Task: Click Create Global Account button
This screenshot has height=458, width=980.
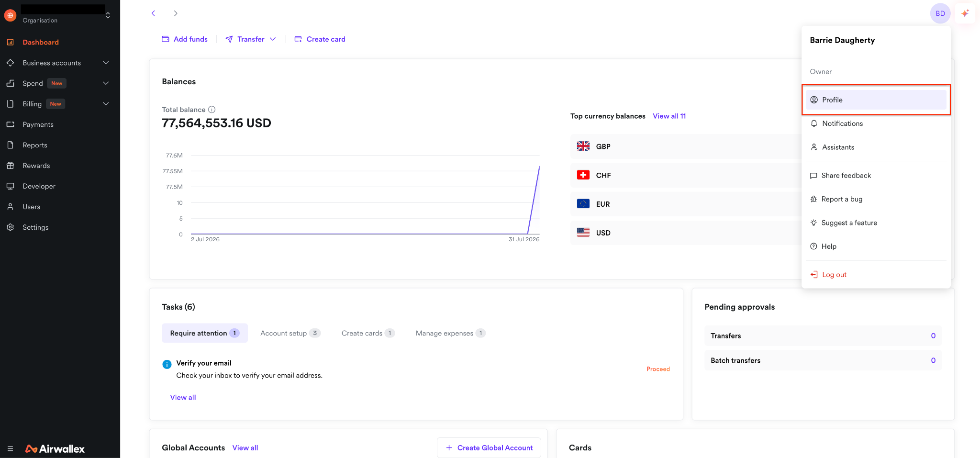Action: tap(489, 448)
